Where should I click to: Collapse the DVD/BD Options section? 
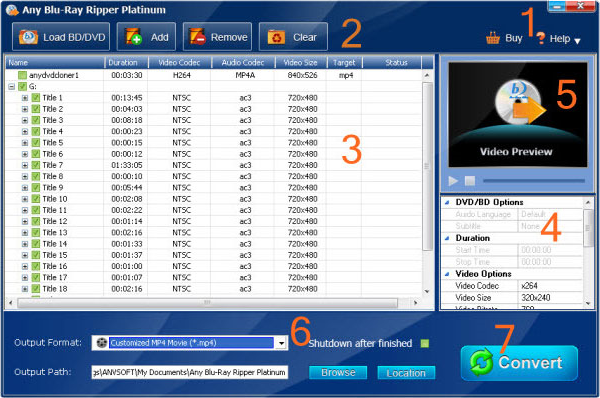pos(447,202)
